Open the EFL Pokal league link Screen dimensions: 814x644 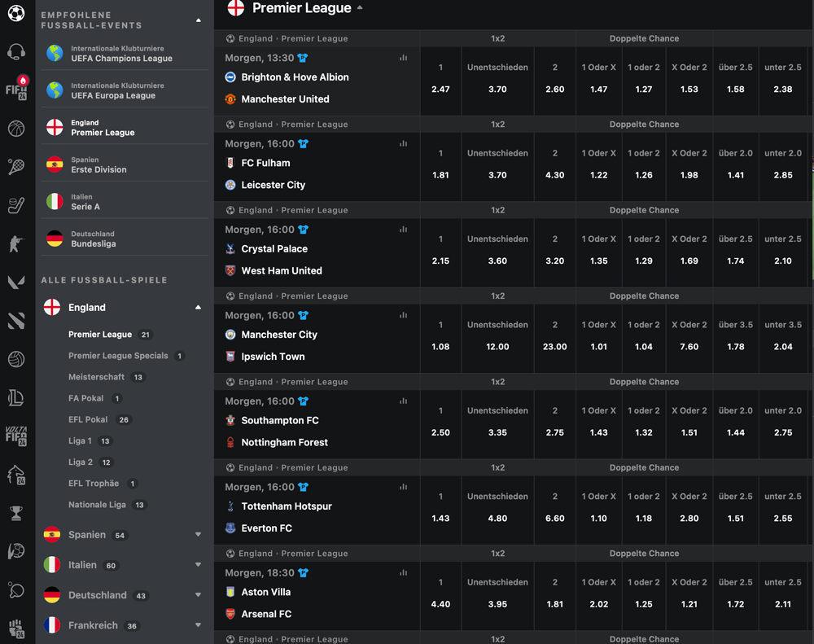[x=88, y=419]
